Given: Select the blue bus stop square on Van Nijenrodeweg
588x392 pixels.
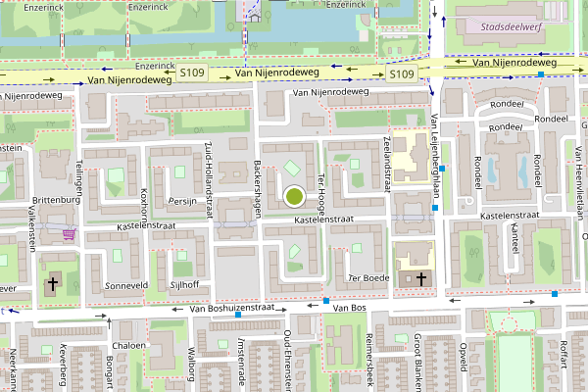Looking at the screenshot, I should pos(541,74).
